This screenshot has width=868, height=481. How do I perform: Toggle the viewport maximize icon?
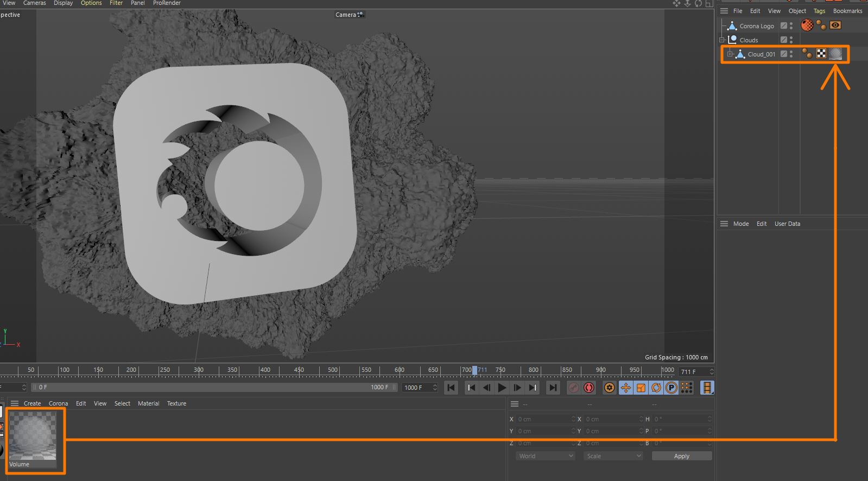[708, 3]
